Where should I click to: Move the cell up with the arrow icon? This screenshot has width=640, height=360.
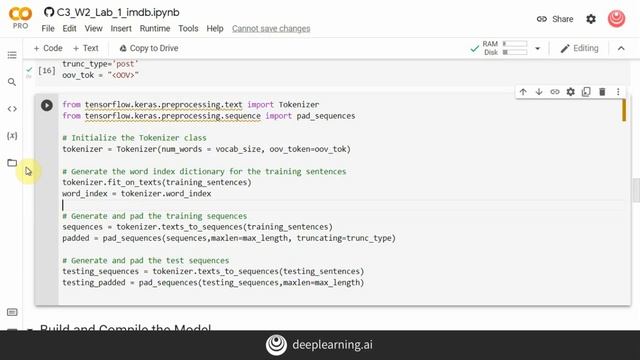[523, 92]
